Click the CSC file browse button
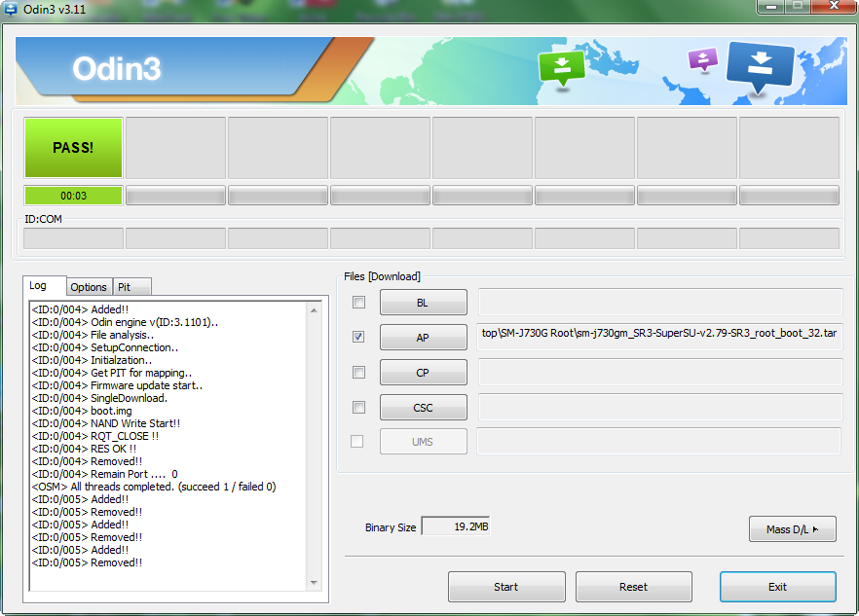This screenshot has width=859, height=616. pos(424,408)
